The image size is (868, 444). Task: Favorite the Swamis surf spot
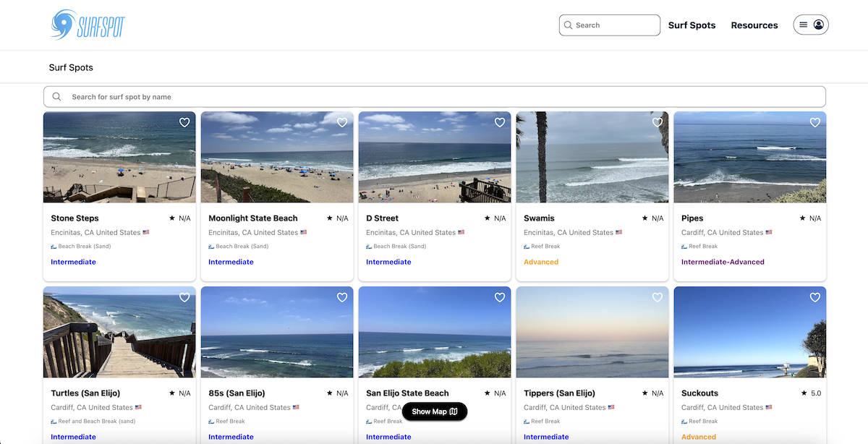coord(658,123)
